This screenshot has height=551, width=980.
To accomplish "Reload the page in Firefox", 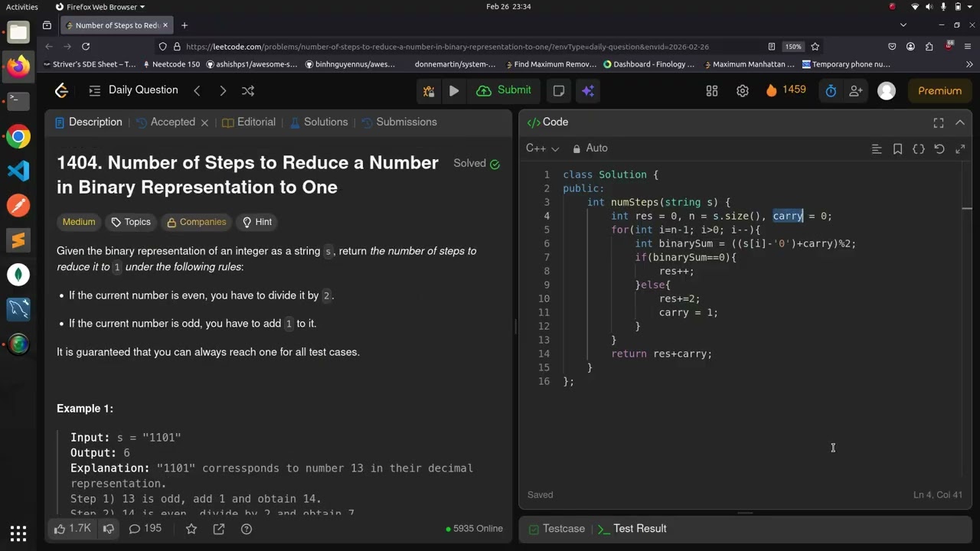I will [x=86, y=47].
